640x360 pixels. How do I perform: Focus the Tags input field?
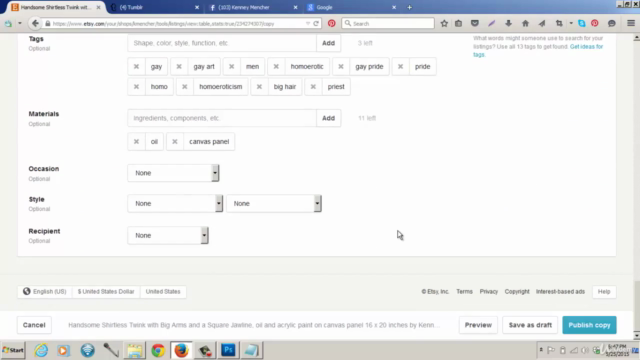click(222, 43)
